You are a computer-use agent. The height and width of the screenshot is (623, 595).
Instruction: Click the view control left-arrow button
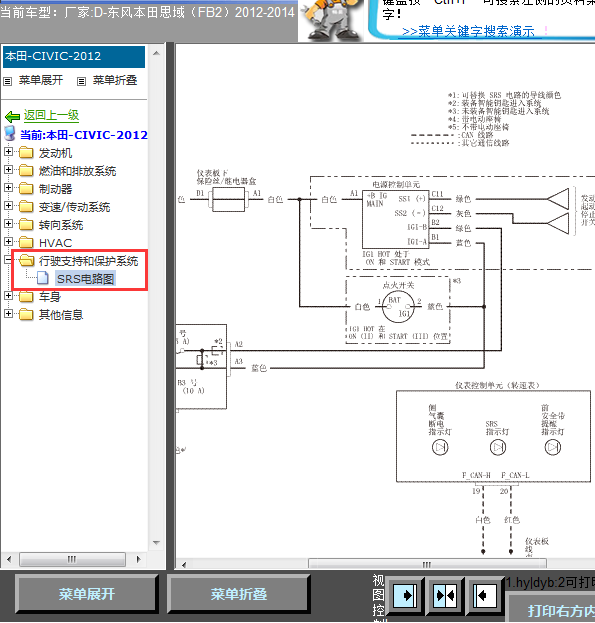pos(484,595)
